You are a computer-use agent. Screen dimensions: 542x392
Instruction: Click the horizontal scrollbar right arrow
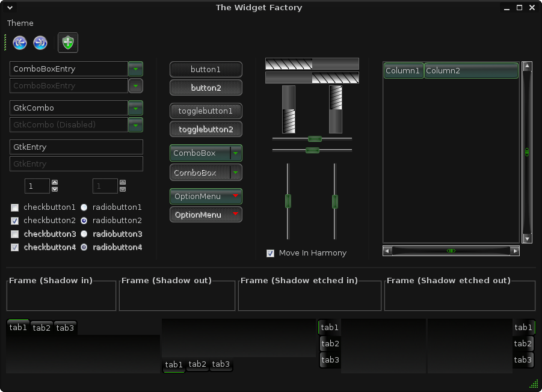[515, 251]
